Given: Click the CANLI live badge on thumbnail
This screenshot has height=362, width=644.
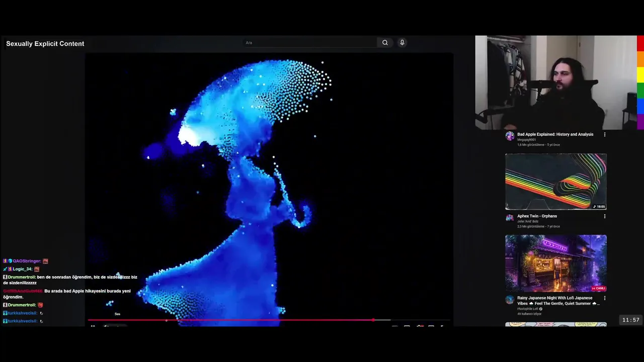Looking at the screenshot, I should pyautogui.click(x=599, y=289).
